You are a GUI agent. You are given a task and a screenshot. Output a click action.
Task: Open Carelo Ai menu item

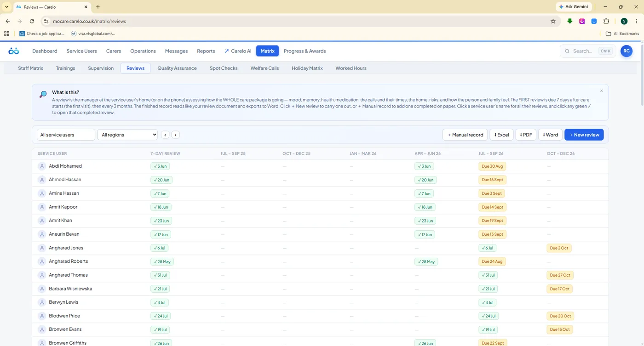(238, 51)
